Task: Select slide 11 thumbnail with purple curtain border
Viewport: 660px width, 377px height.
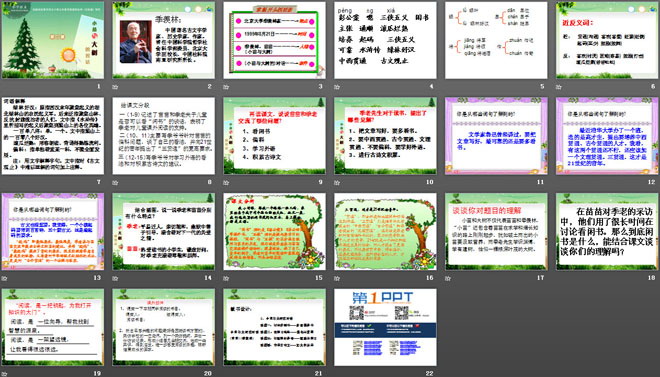Action: tap(496, 136)
